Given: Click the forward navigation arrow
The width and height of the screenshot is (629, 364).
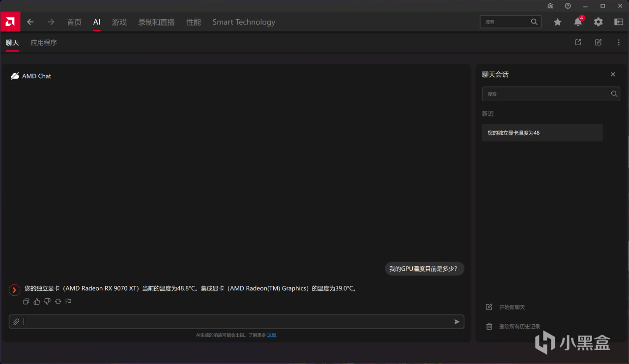Looking at the screenshot, I should (x=51, y=22).
